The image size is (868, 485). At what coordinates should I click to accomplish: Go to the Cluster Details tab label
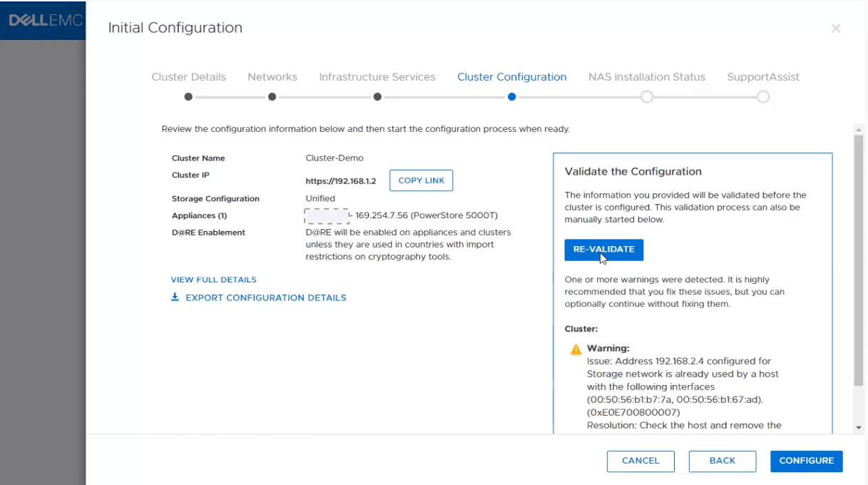188,77
